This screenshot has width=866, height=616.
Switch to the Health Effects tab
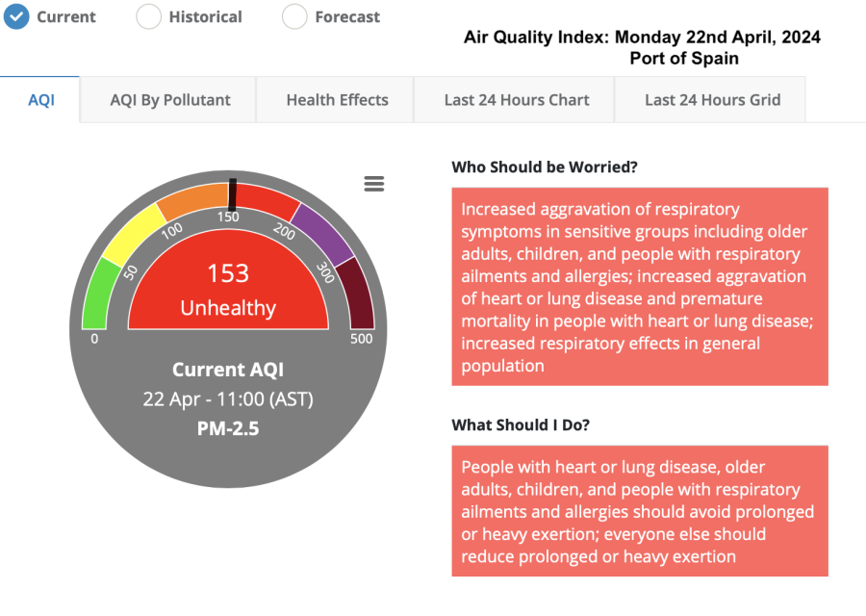(337, 100)
